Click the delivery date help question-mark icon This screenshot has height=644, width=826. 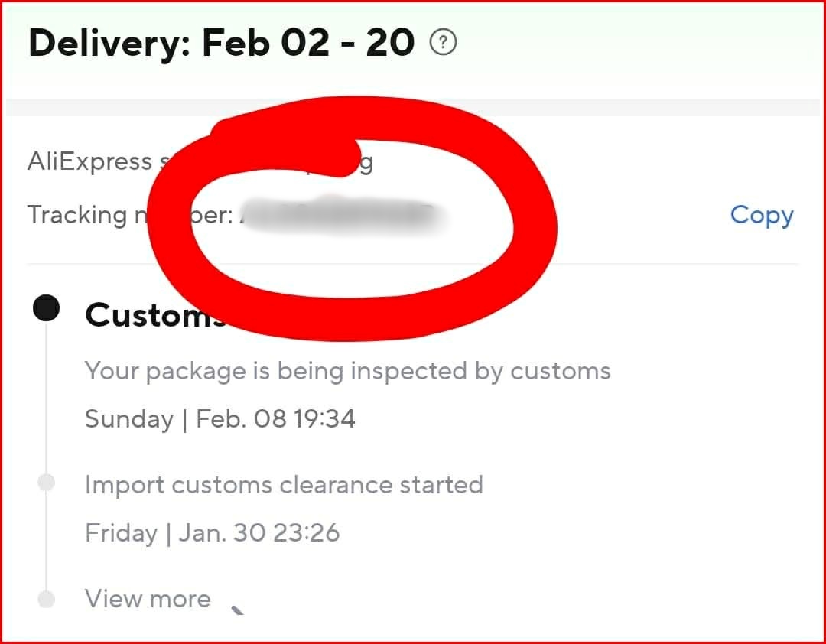[444, 44]
